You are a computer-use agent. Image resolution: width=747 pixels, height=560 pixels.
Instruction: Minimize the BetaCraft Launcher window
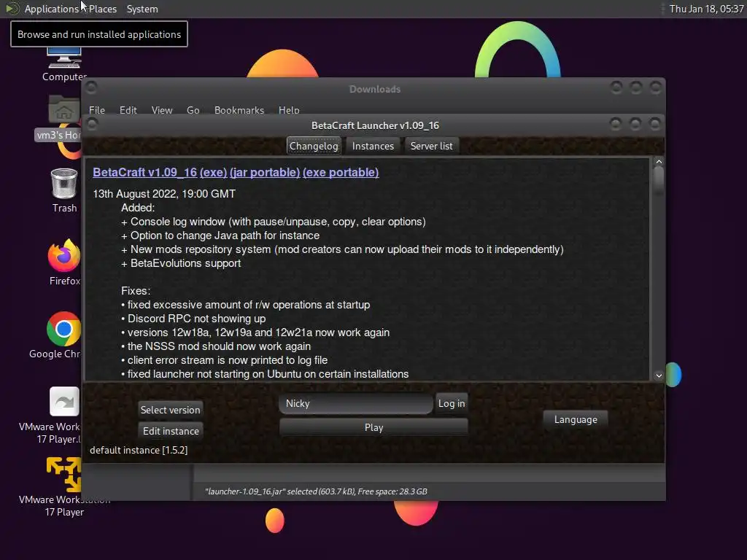(616, 124)
